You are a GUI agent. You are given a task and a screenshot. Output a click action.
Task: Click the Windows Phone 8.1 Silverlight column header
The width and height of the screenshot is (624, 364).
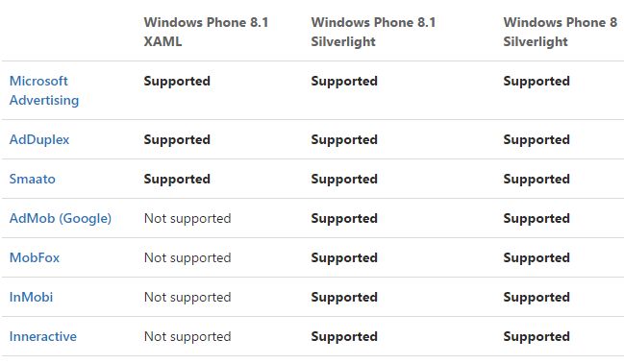pos(373,32)
